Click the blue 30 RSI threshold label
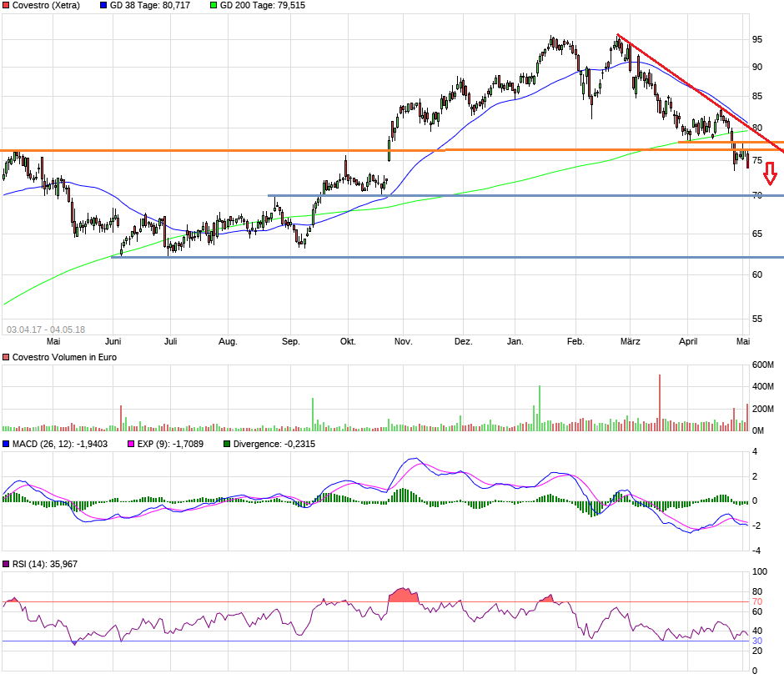The image size is (784, 679). [x=757, y=641]
